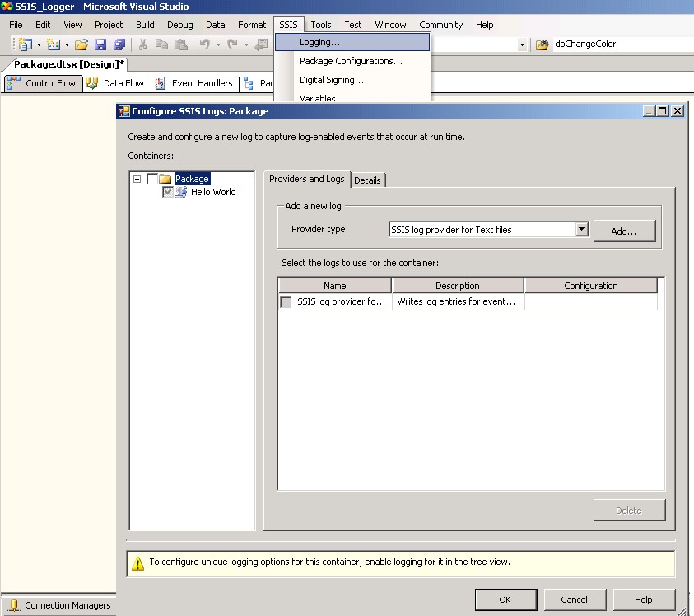The width and height of the screenshot is (694, 616).
Task: Click the Hello World ! task icon
Action: click(180, 192)
